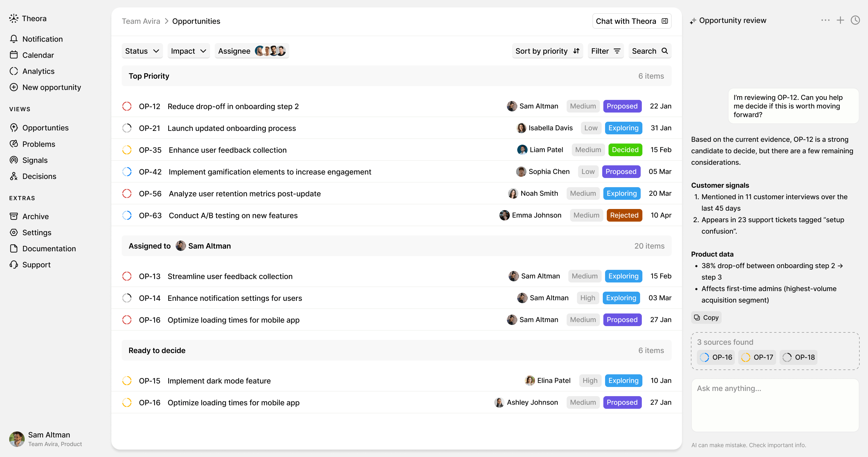Copy the AI response with Copy button
Screen dimensions: 868x457
click(706, 317)
